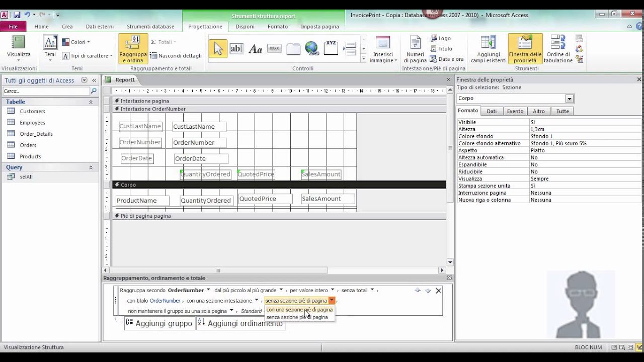Select the Corpo section bar
The image size is (644, 362).
279,185
